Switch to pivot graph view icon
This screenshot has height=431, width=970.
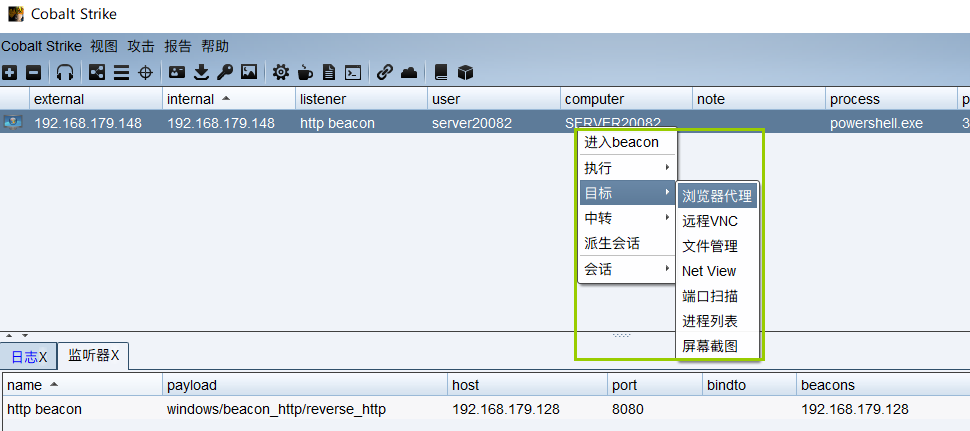(x=97, y=73)
